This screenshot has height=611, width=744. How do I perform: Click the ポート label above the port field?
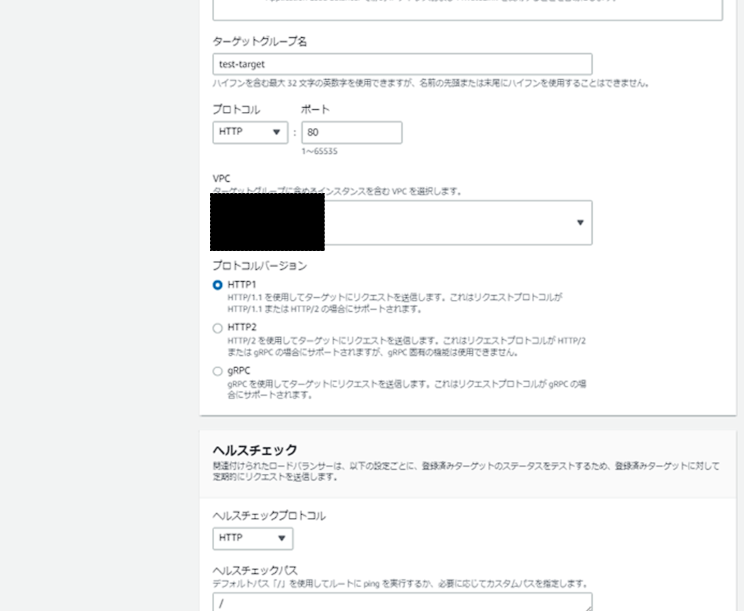click(315, 109)
